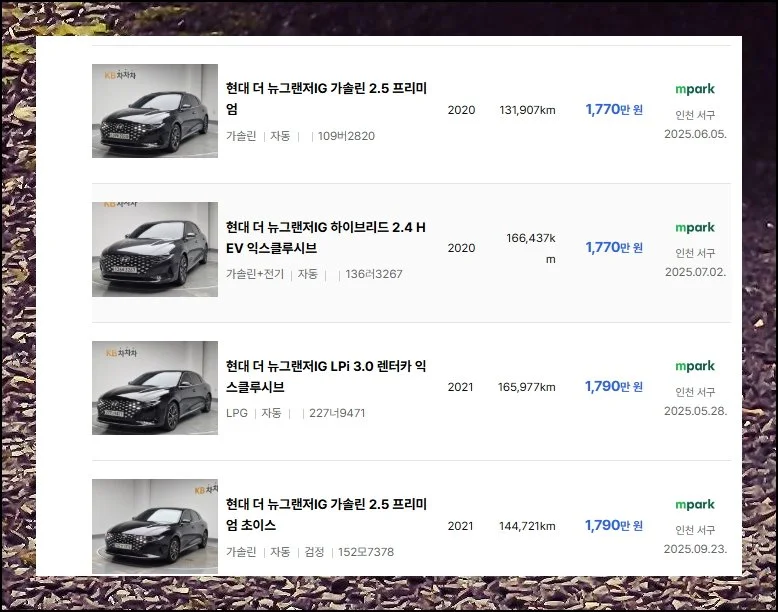778x612 pixels.
Task: Click the mpark logo dated 2025.05.28.
Action: coord(694,366)
